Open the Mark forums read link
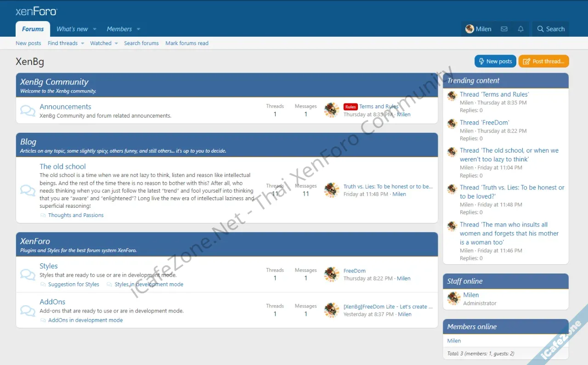This screenshot has height=365, width=588. click(187, 43)
